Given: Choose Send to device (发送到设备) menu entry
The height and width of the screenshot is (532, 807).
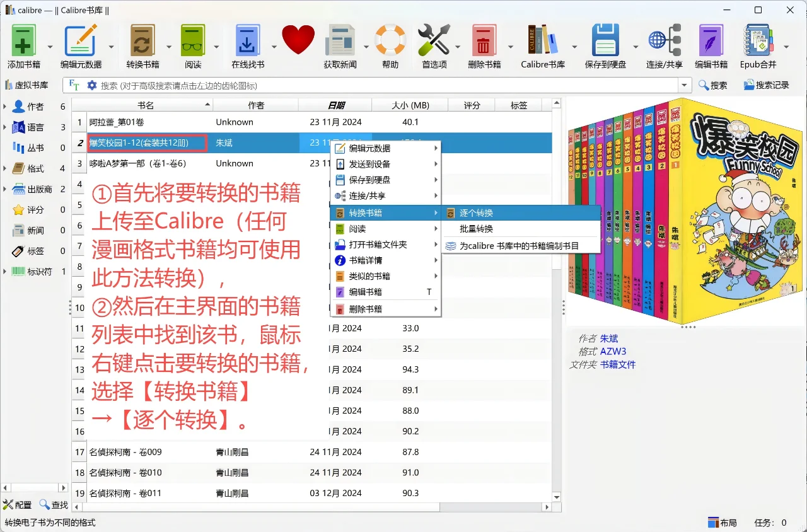Looking at the screenshot, I should coord(385,164).
